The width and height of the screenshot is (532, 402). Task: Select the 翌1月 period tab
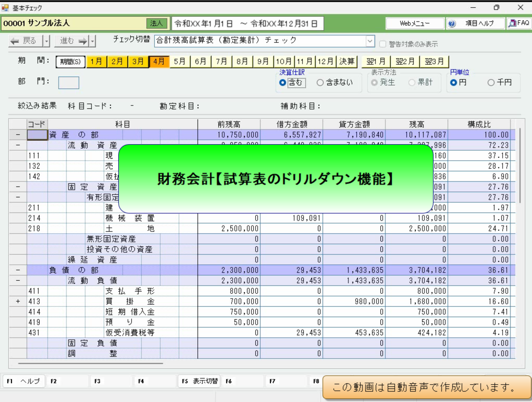coord(376,62)
